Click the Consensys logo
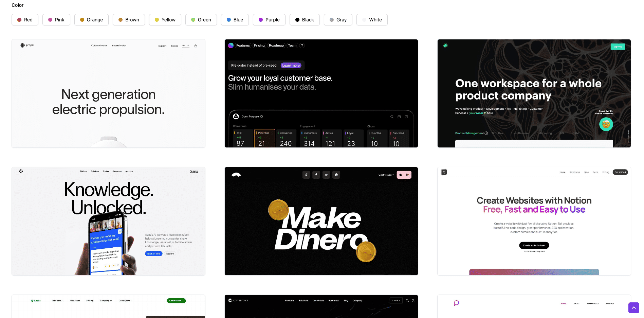 [x=238, y=300]
